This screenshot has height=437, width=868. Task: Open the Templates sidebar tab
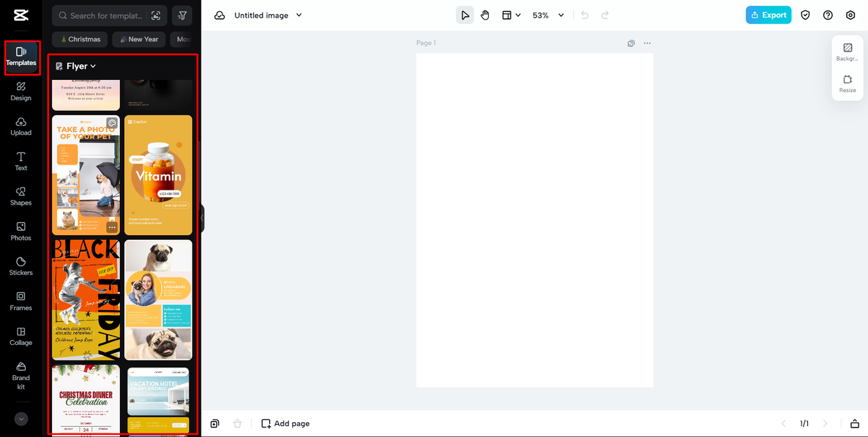click(21, 57)
